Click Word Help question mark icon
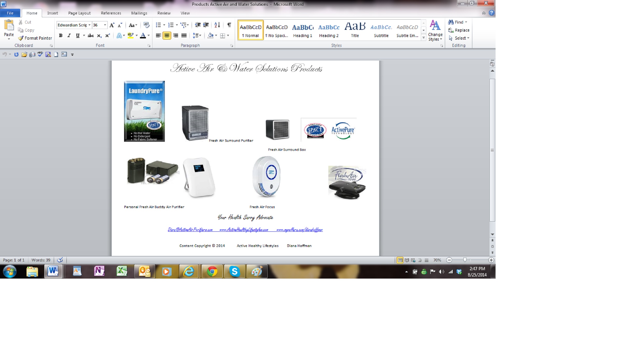The width and height of the screenshot is (644, 362). click(491, 13)
